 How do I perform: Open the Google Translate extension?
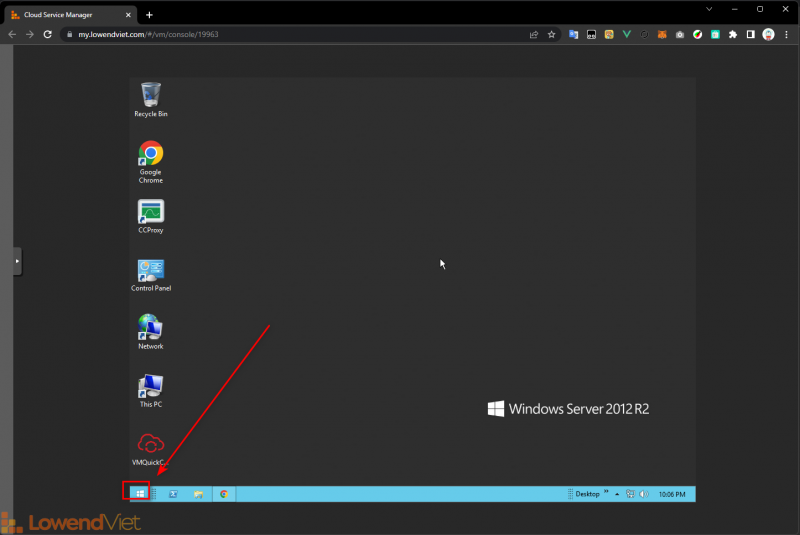click(573, 34)
